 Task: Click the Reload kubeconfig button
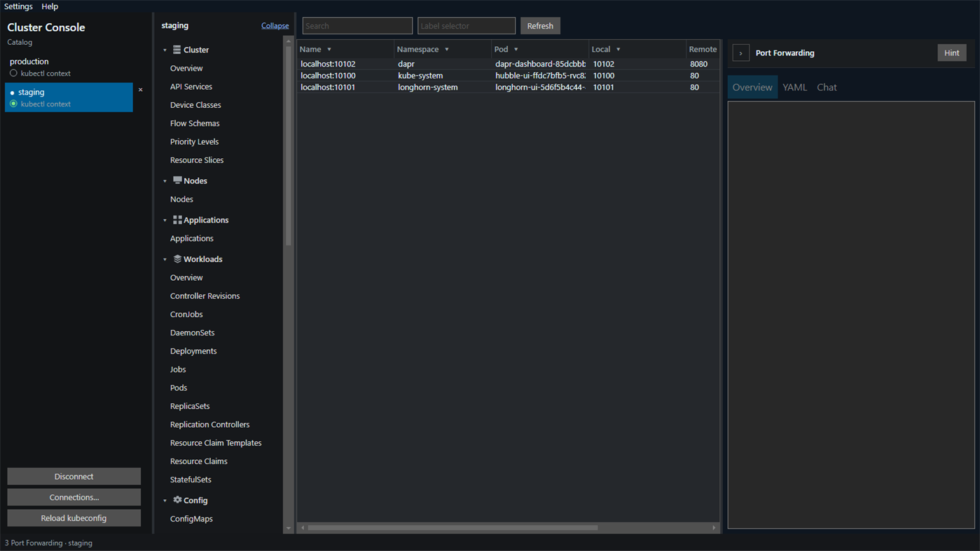tap(74, 518)
